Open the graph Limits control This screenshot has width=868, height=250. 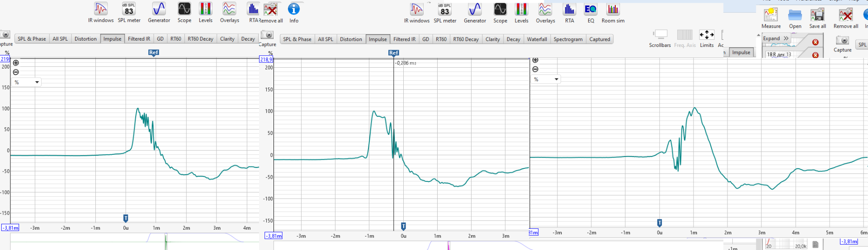coord(707,38)
